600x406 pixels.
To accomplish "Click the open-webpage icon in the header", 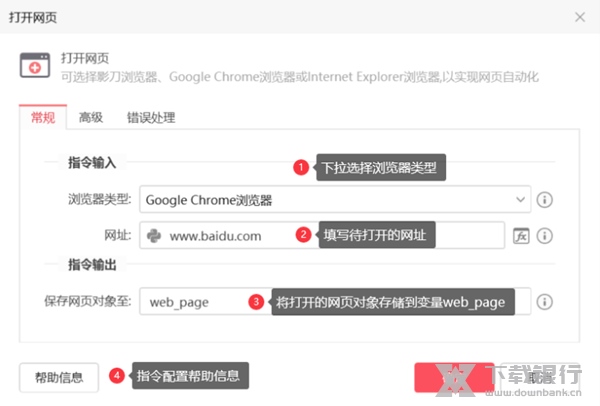I will click(x=36, y=66).
